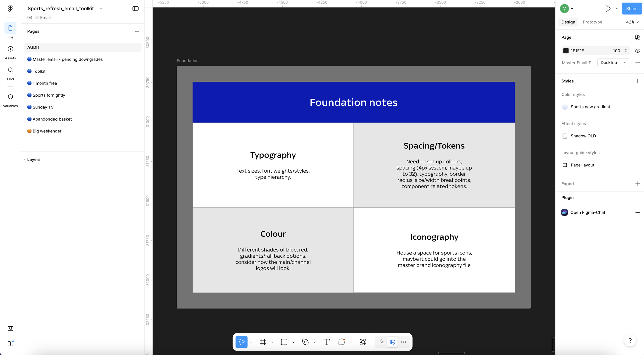Open the Sunday TV page

pyautogui.click(x=43, y=107)
